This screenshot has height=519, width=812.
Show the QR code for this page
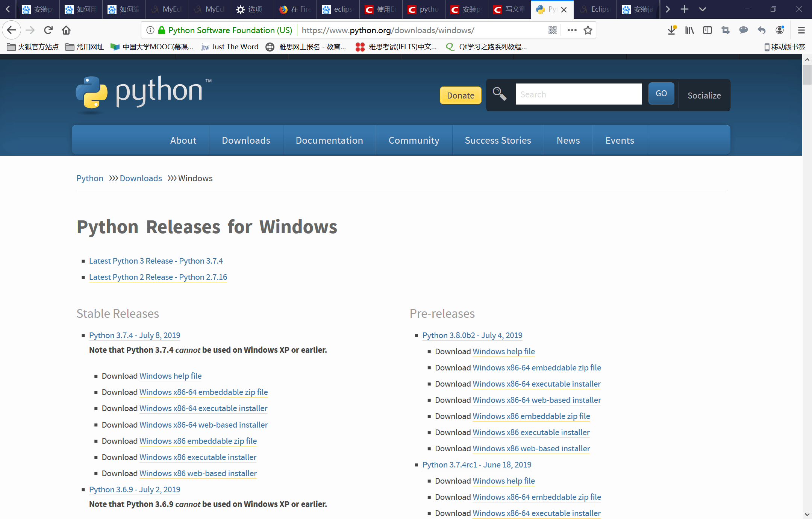(552, 30)
